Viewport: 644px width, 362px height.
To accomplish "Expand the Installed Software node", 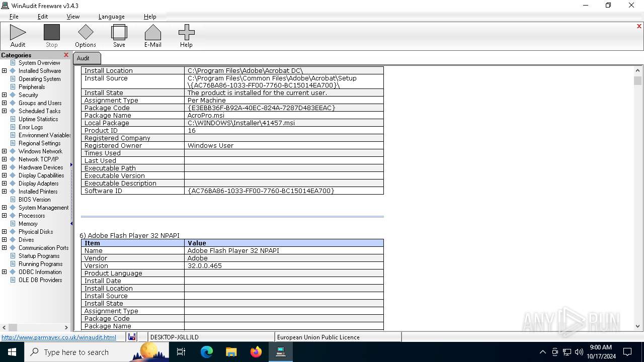I will (x=5, y=71).
